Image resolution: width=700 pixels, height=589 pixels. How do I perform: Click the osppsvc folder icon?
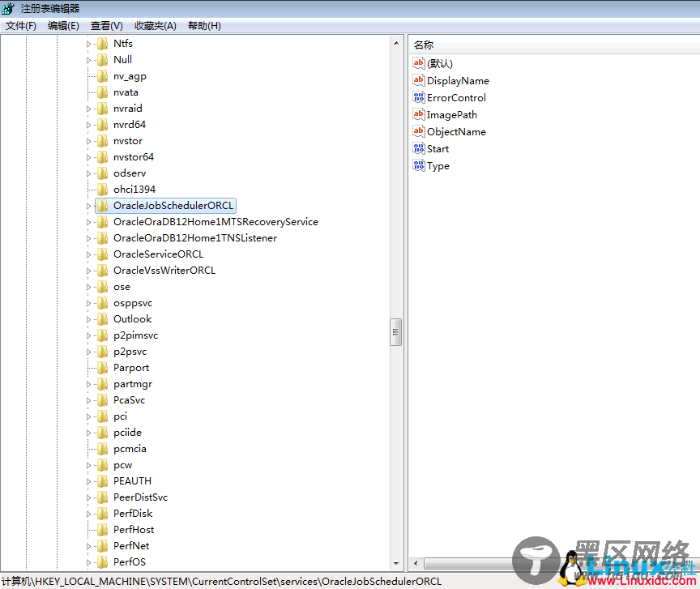(103, 303)
